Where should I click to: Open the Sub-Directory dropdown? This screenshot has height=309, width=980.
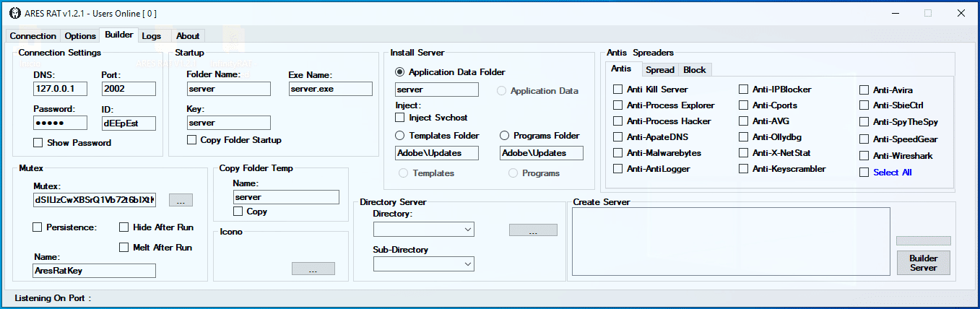[423, 264]
